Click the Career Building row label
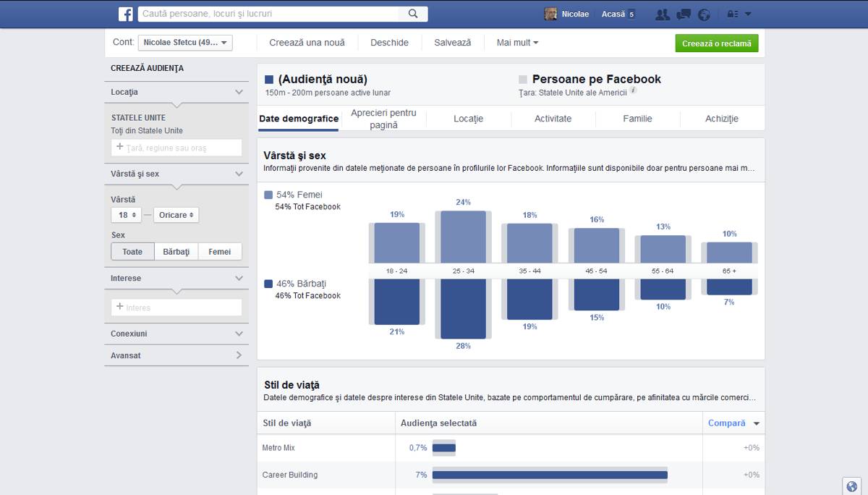Image resolution: width=868 pixels, height=495 pixels. click(289, 475)
